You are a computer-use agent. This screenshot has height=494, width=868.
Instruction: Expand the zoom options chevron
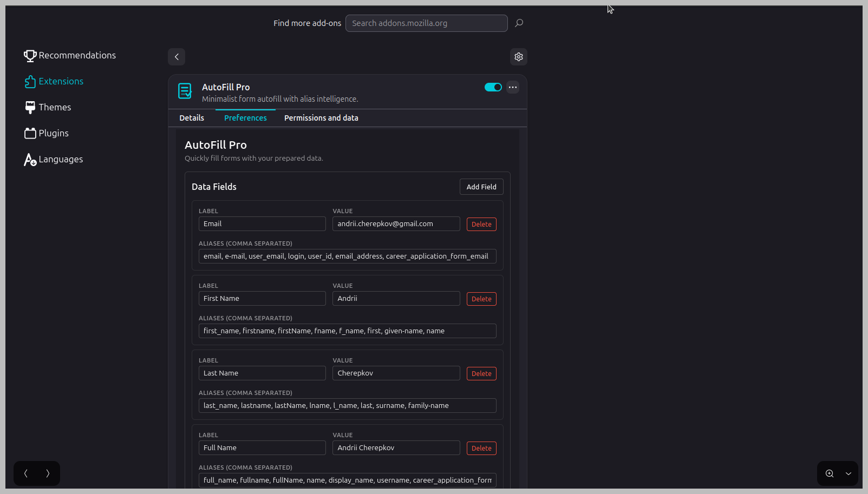[849, 473]
